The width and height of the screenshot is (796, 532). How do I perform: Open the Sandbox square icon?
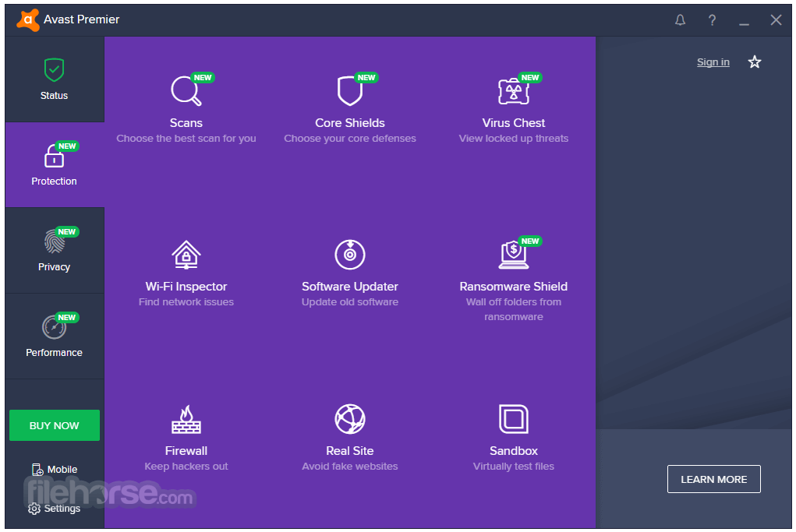(x=514, y=419)
